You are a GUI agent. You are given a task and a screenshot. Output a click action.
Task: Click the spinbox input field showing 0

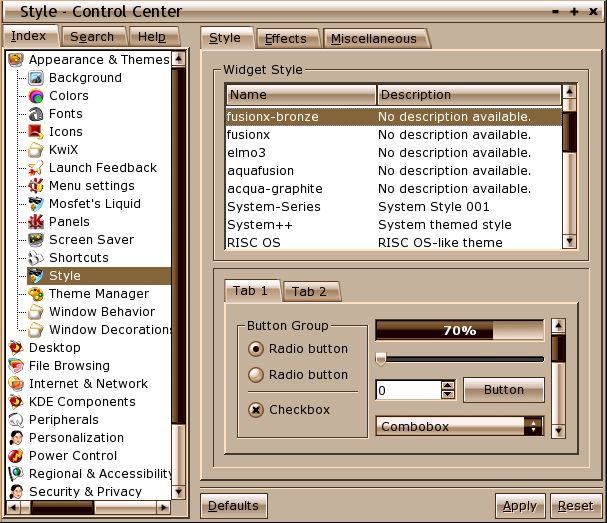[408, 390]
